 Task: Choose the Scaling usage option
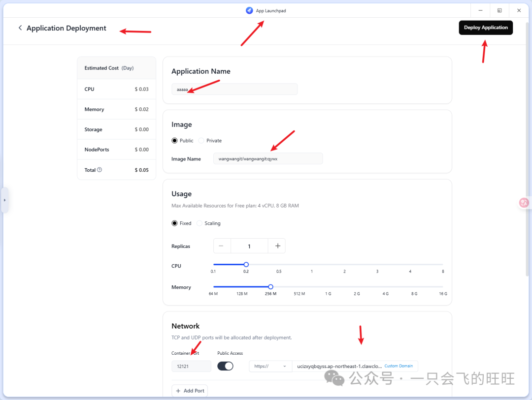click(x=199, y=223)
